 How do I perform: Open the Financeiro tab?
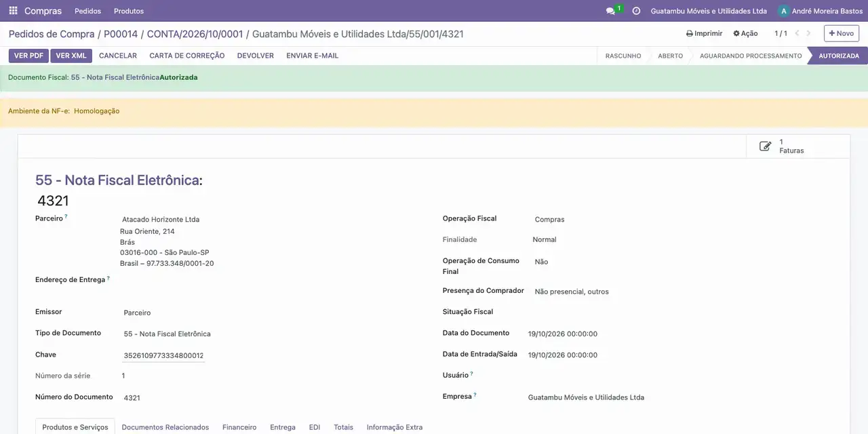pos(239,427)
